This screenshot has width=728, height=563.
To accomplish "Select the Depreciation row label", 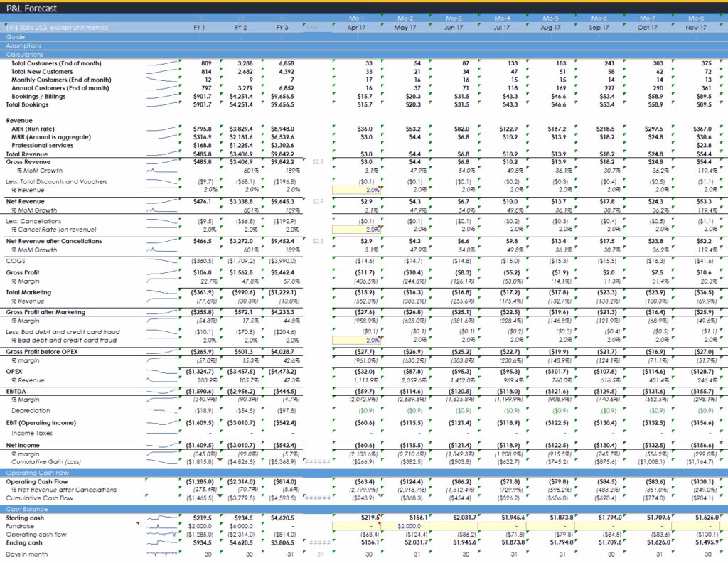I will [x=31, y=411].
